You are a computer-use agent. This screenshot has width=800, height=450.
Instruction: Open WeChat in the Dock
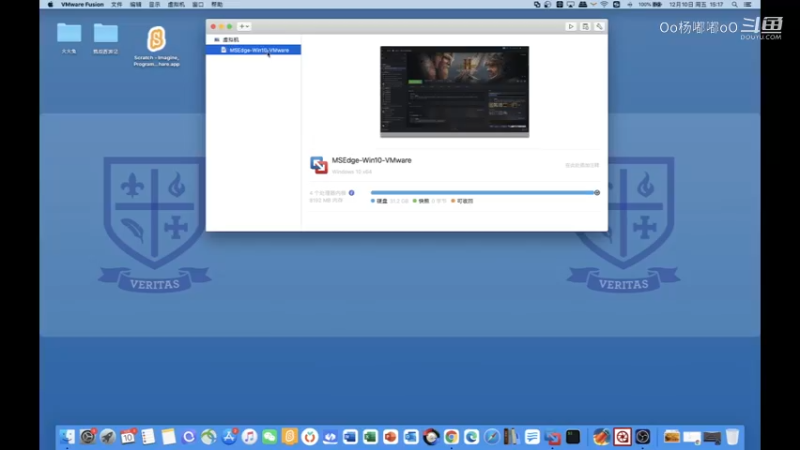point(269,437)
